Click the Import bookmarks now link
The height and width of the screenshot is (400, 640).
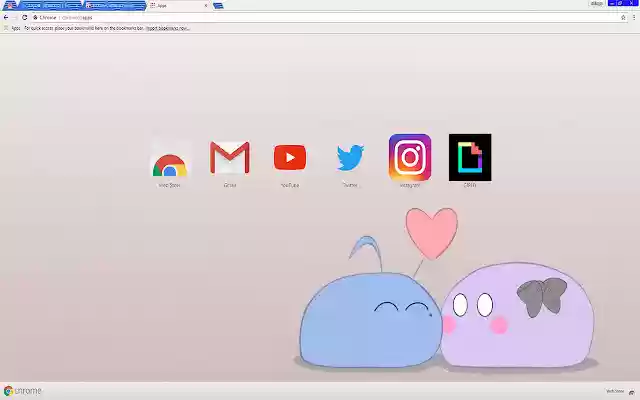pos(168,28)
